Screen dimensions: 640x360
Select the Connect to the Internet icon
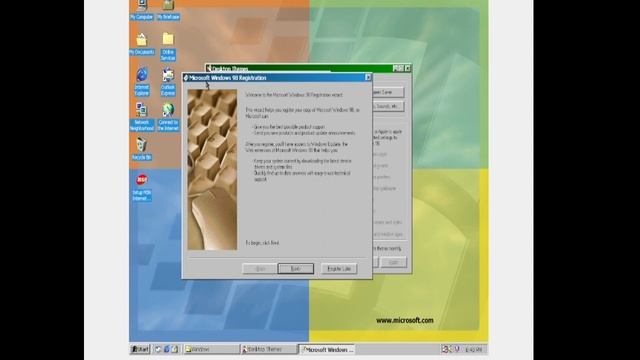pyautogui.click(x=168, y=117)
